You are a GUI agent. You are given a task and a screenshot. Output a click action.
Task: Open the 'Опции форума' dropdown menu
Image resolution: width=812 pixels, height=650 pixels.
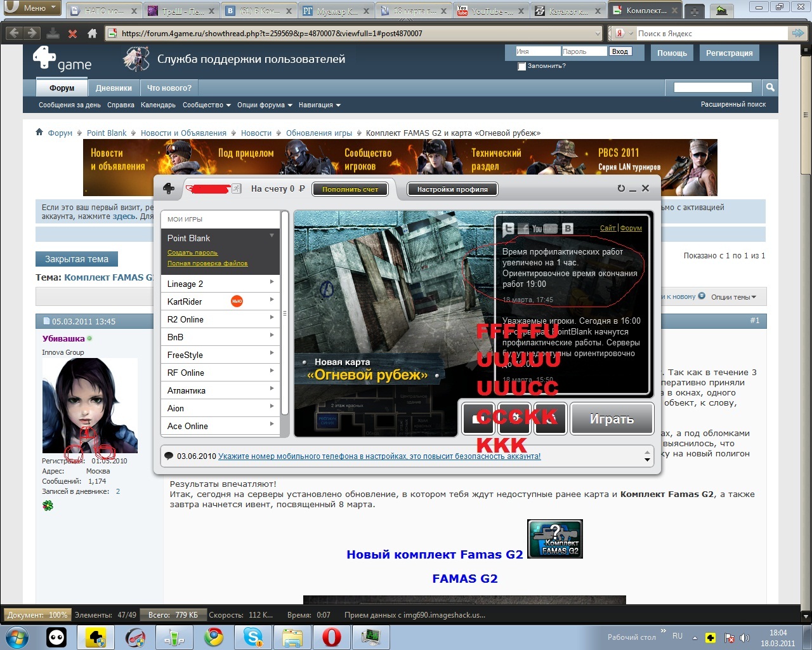(265, 105)
